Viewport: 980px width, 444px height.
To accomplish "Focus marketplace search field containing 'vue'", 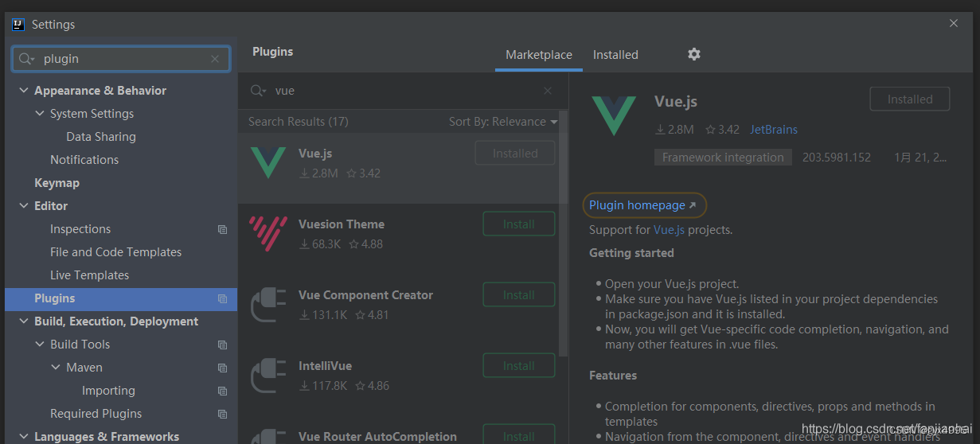I will [x=404, y=91].
